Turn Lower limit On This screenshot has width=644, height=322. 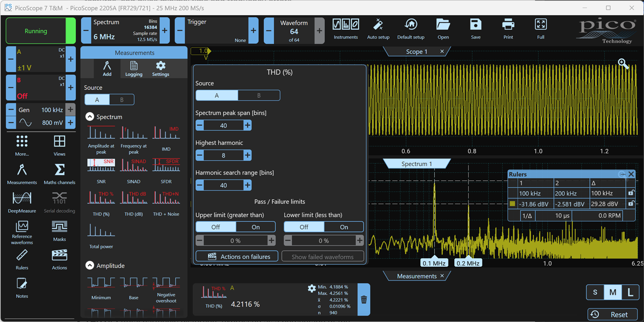344,227
